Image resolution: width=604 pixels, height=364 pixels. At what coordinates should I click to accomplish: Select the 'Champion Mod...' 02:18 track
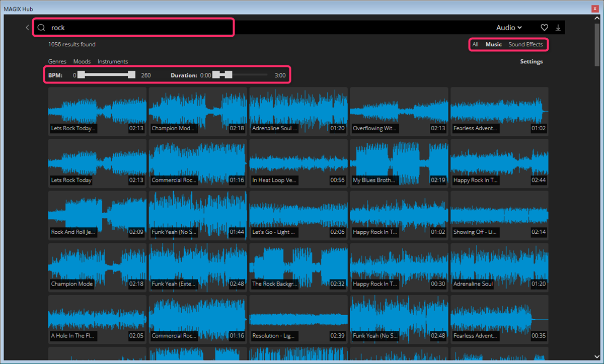(x=198, y=111)
